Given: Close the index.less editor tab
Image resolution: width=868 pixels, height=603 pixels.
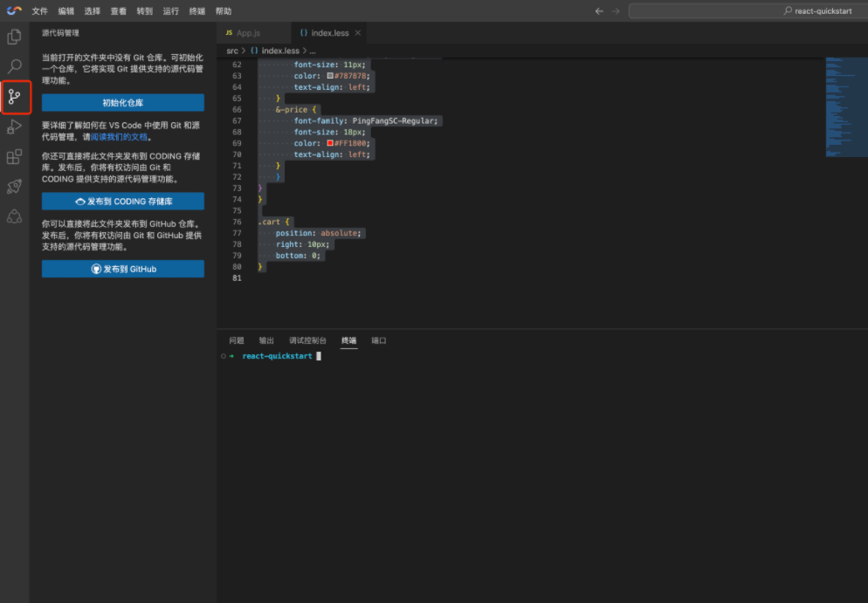Looking at the screenshot, I should [358, 33].
